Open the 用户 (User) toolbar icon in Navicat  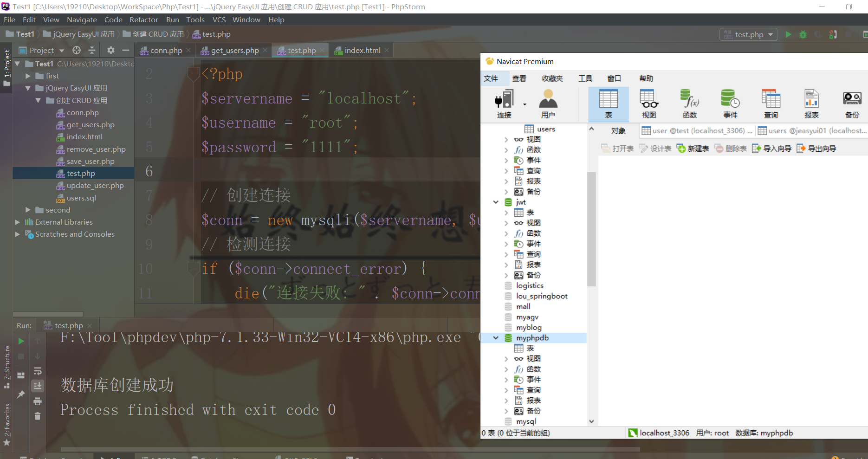point(548,104)
